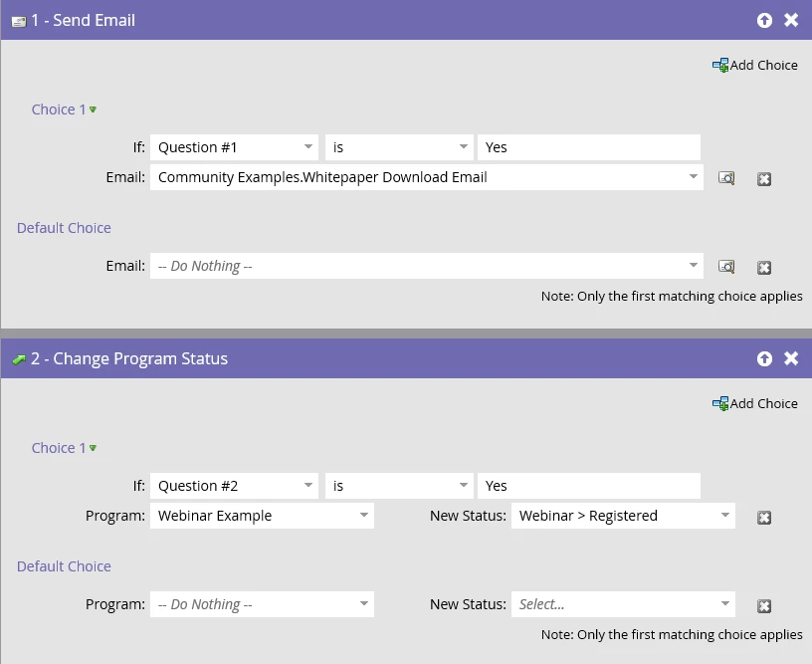Viewport: 812px width, 664px height.
Task: Open Question #1 field dropdown
Action: pyautogui.click(x=234, y=147)
